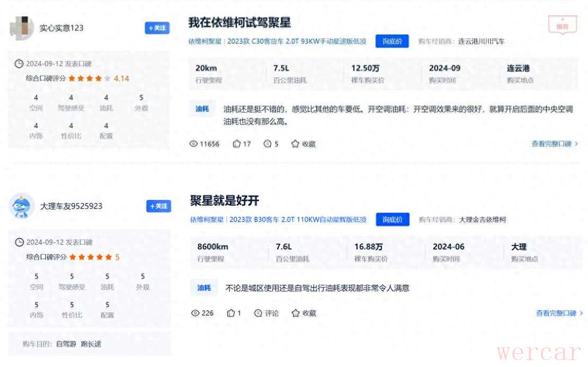Expand 查看完整口碑 for first review
Screen dimensions: 588x367
(x=554, y=144)
